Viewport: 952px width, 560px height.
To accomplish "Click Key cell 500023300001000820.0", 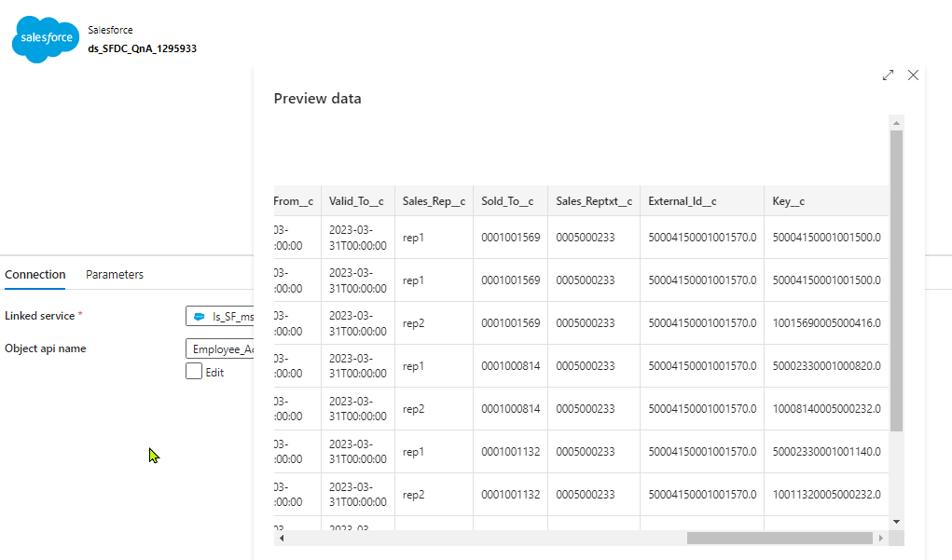I will point(826,366).
